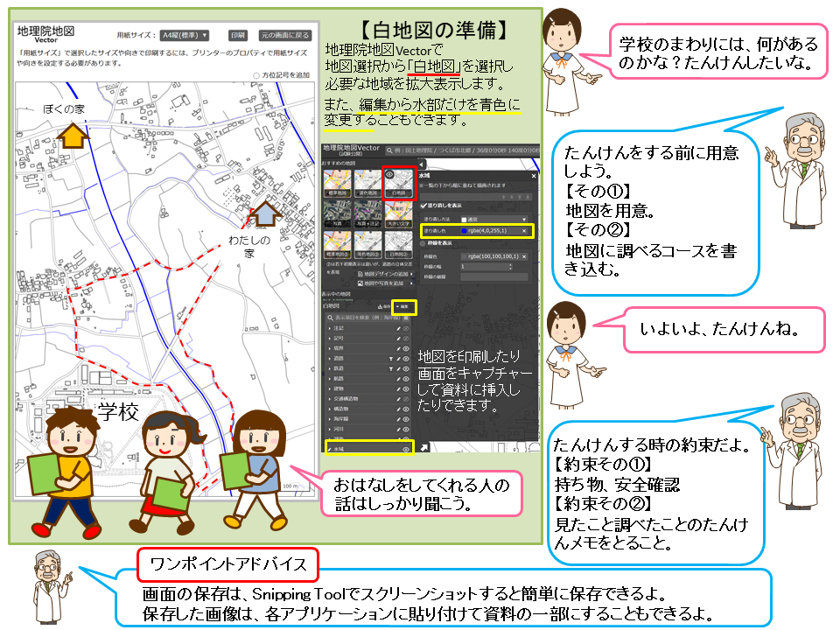The image size is (840, 630).
Task: Edit the 道路 layer with pencil icon
Action: [x=399, y=359]
